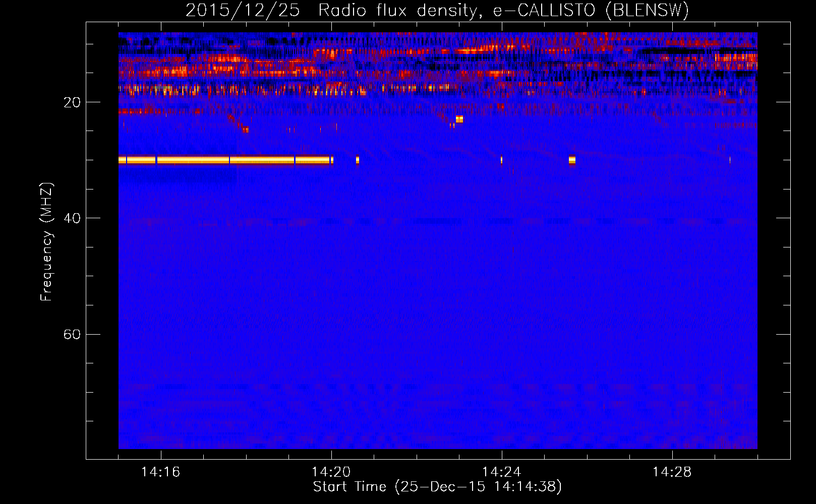Click the 14:28 time tick label
This screenshot has width=816, height=504.
(672, 472)
